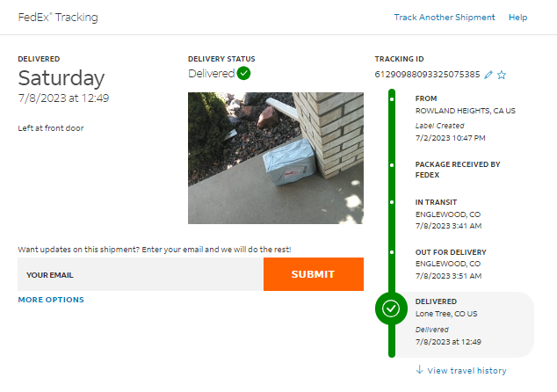This screenshot has height=392, width=557.
Task: Open the delivery proof photo
Action: point(276,158)
